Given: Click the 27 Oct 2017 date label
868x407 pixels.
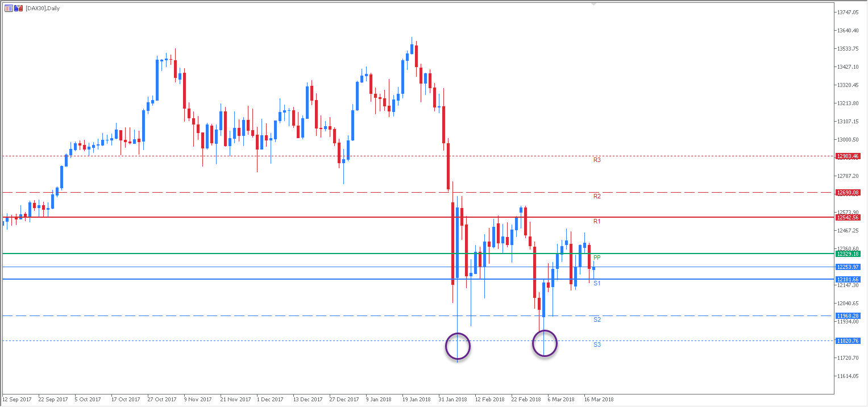Looking at the screenshot, I should (x=162, y=400).
